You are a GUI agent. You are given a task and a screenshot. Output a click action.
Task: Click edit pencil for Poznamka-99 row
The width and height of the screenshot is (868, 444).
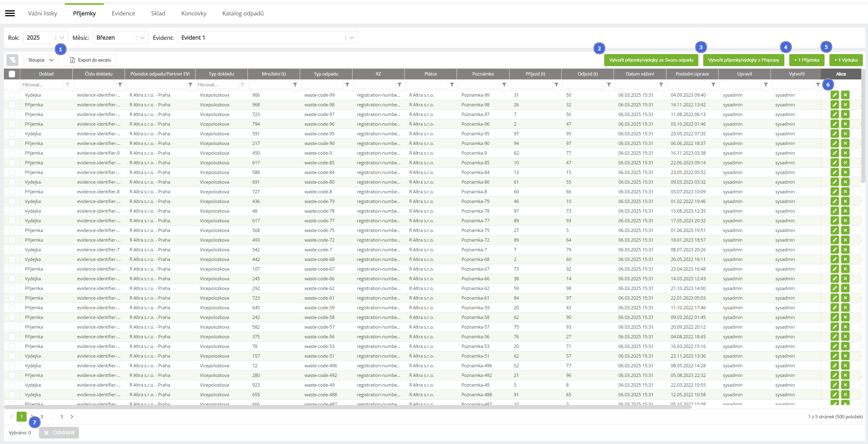coord(834,95)
